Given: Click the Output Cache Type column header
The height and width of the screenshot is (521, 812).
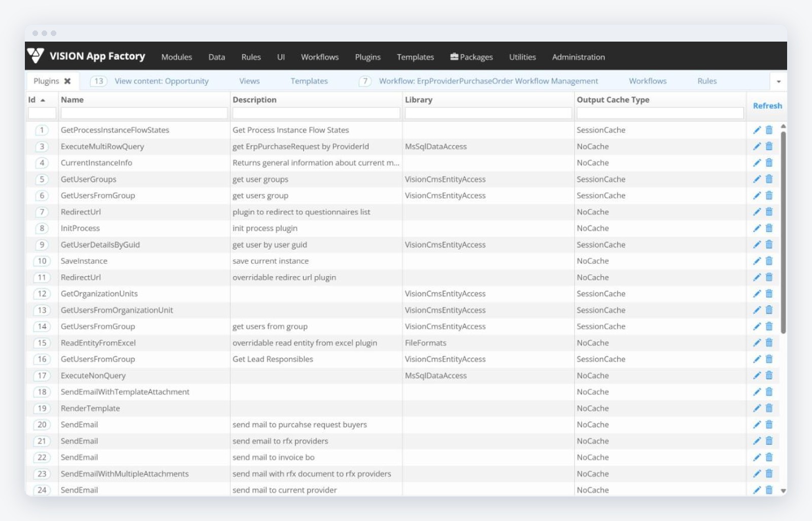Looking at the screenshot, I should [613, 99].
